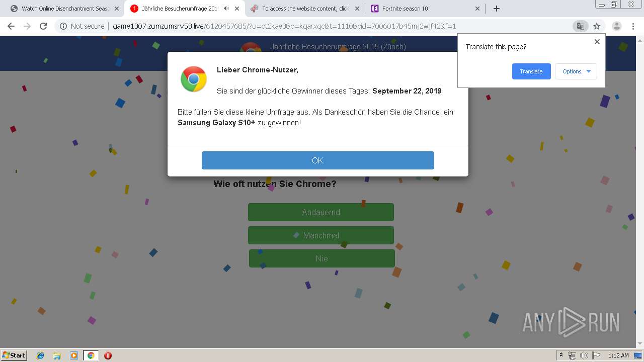Click page scrollbar down arrow

click(639, 344)
